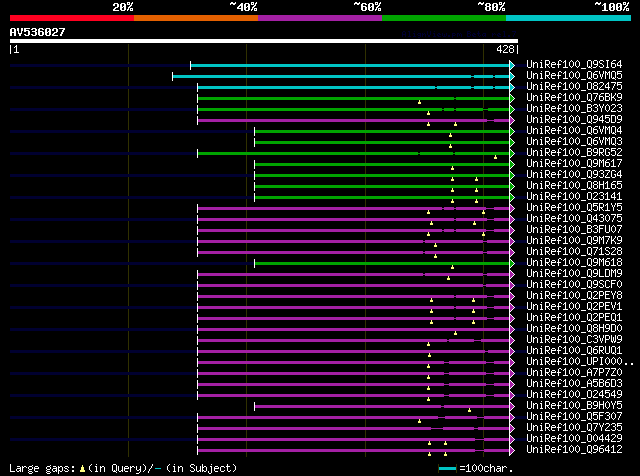The height and width of the screenshot is (476, 640).
Task: Click the white AV536027 query sequence bar
Action: (264, 41)
